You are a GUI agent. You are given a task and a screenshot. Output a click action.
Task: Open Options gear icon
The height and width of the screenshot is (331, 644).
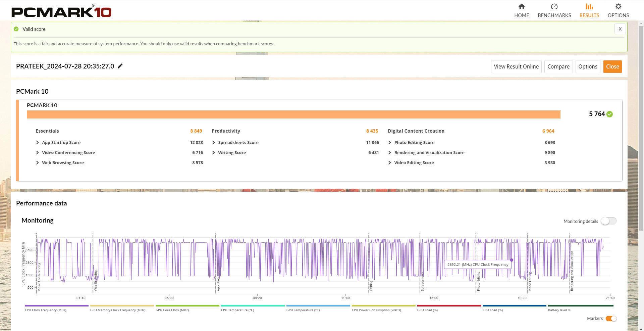[x=618, y=6]
